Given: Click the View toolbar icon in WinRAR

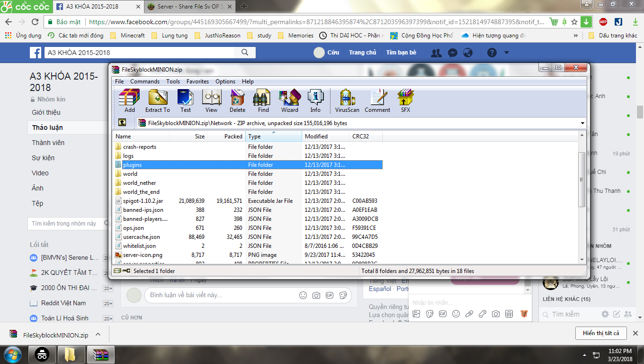Looking at the screenshot, I should tap(211, 101).
